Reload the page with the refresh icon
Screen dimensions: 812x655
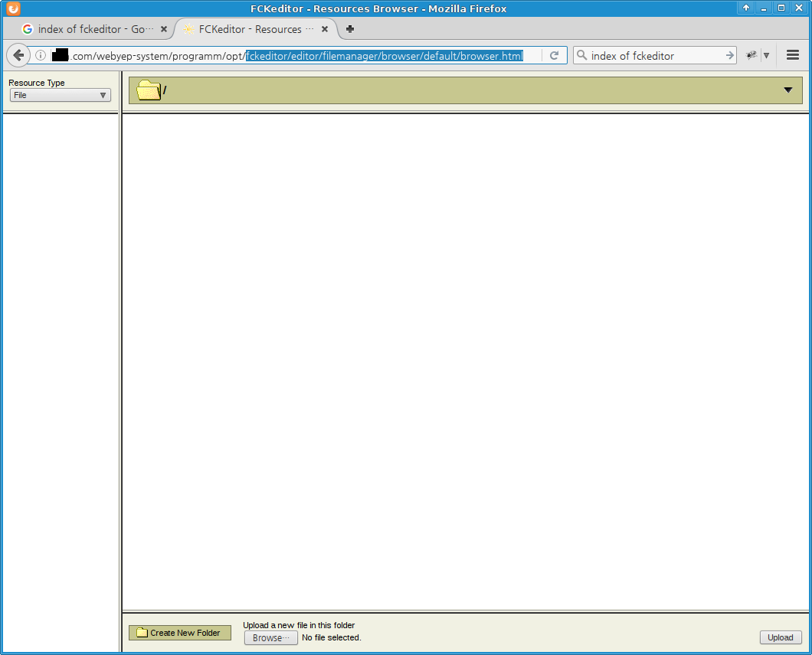tap(554, 55)
